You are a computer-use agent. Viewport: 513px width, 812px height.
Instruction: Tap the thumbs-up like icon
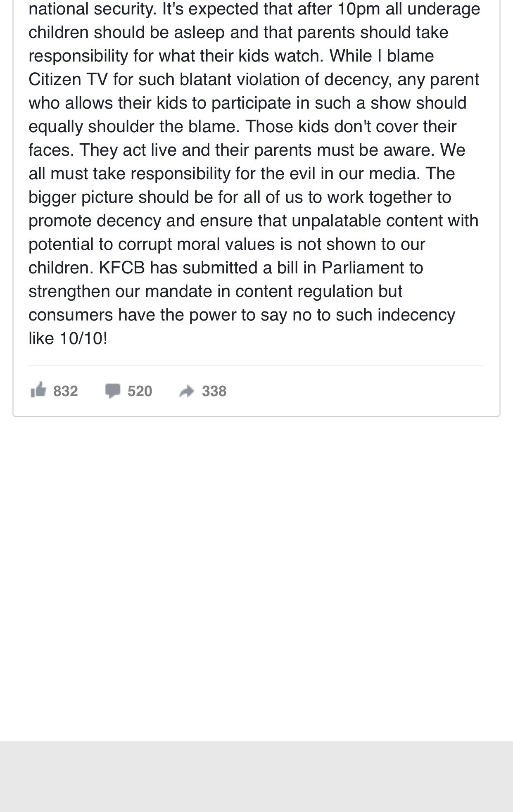[x=38, y=390]
